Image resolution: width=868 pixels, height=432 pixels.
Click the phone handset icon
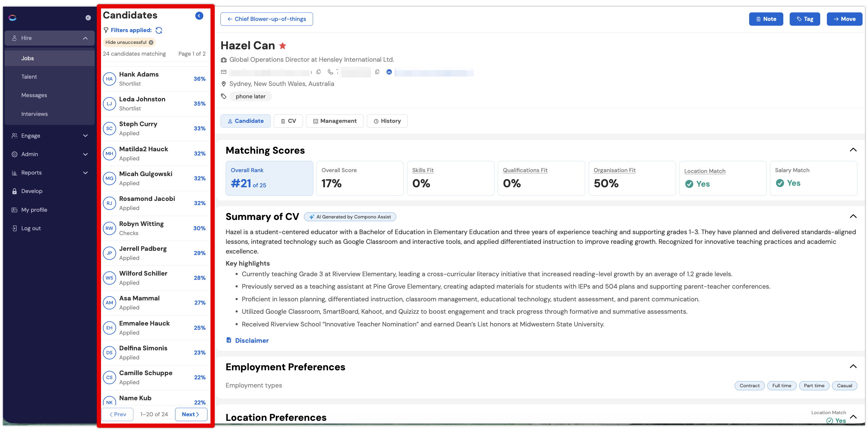coord(330,72)
